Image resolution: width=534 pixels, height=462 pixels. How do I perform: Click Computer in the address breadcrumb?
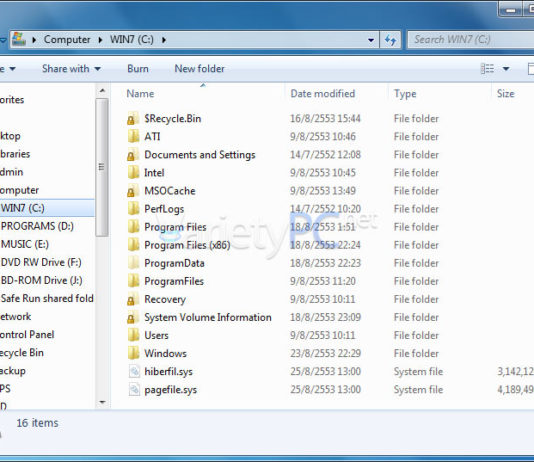point(67,39)
